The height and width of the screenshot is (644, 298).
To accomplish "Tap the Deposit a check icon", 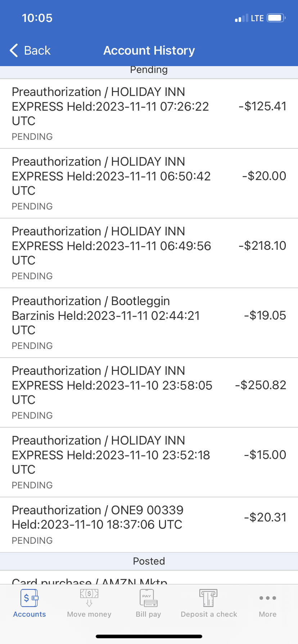I will coord(209,598).
